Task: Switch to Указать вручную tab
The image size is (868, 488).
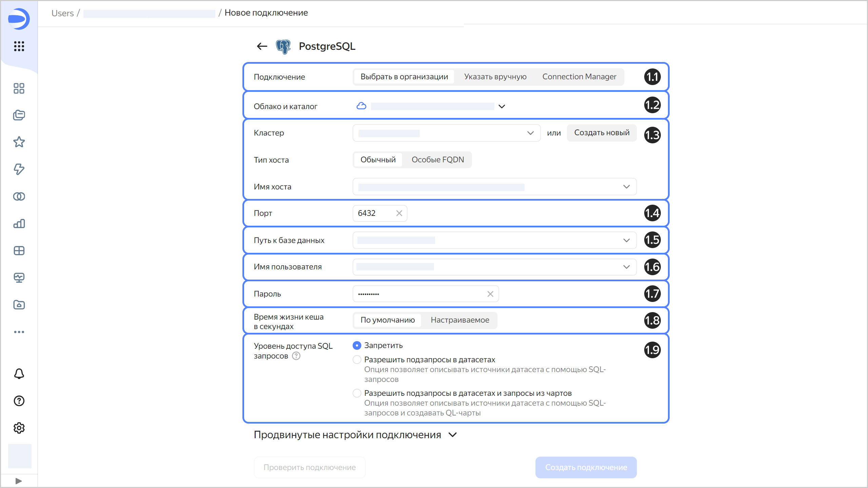Action: coord(495,77)
